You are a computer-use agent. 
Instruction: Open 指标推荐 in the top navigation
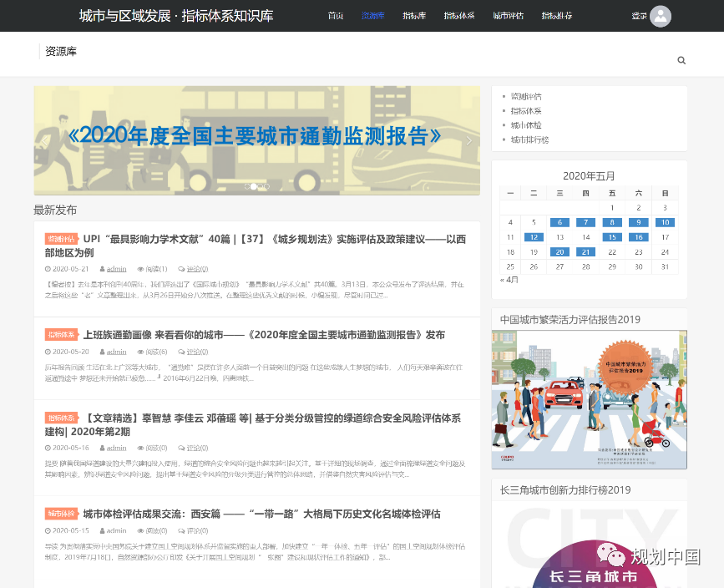[x=556, y=16]
